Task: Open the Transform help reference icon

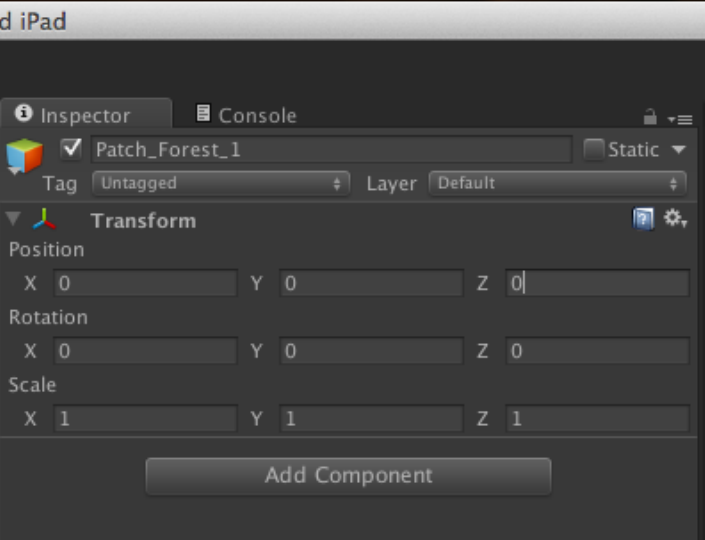Action: pyautogui.click(x=644, y=219)
